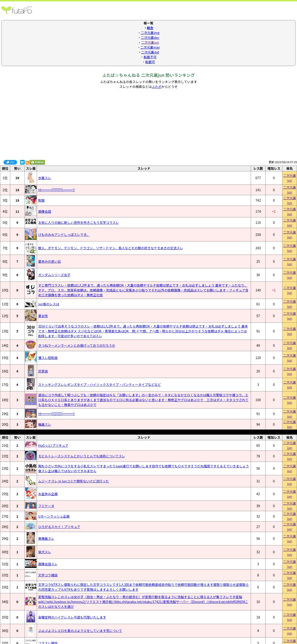
Task: Click the 二次元裏jun board cell for rank 1
Action: [290, 178]
